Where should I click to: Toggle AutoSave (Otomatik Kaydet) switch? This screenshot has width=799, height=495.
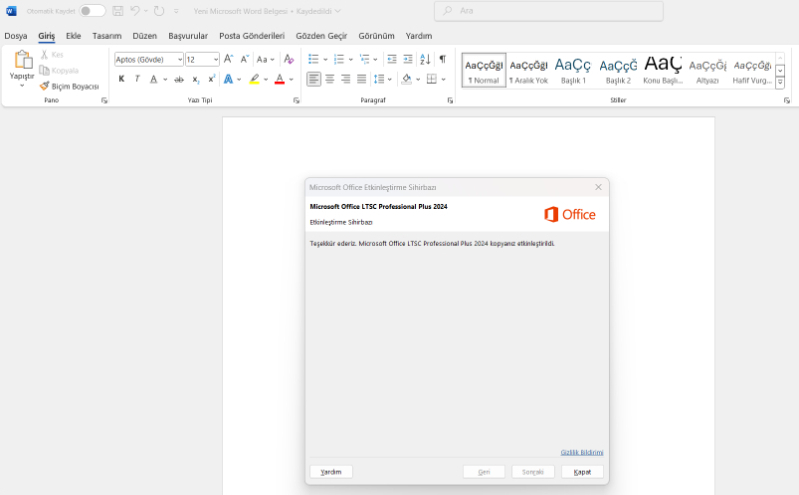(x=92, y=11)
